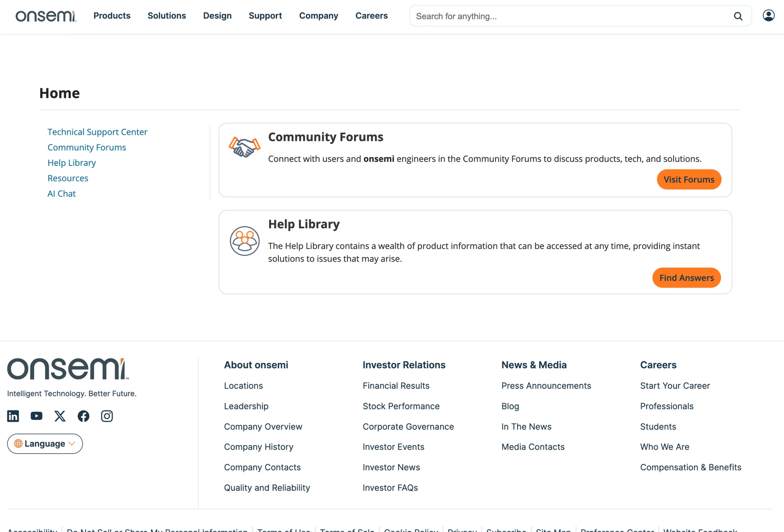The height and width of the screenshot is (532, 784).
Task: Click the Careers footer heading
Action: (x=658, y=365)
